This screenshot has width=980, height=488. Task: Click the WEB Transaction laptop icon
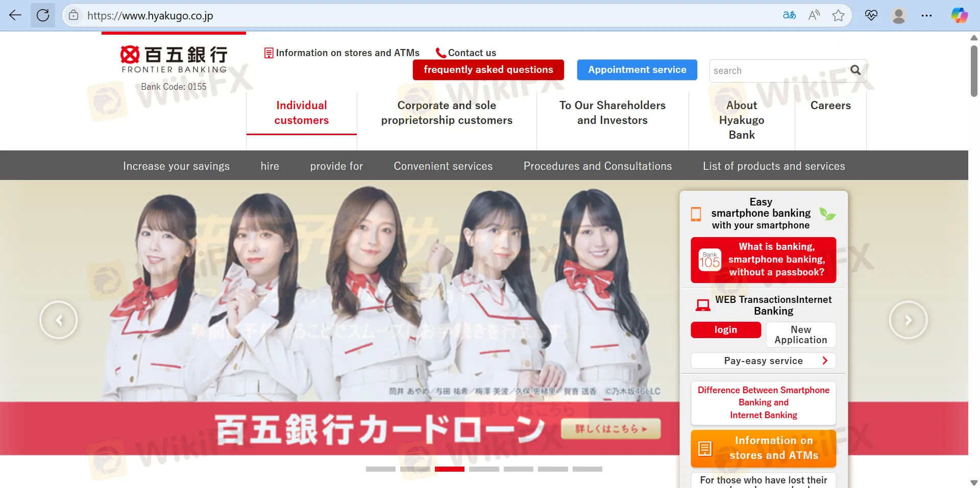coord(703,305)
